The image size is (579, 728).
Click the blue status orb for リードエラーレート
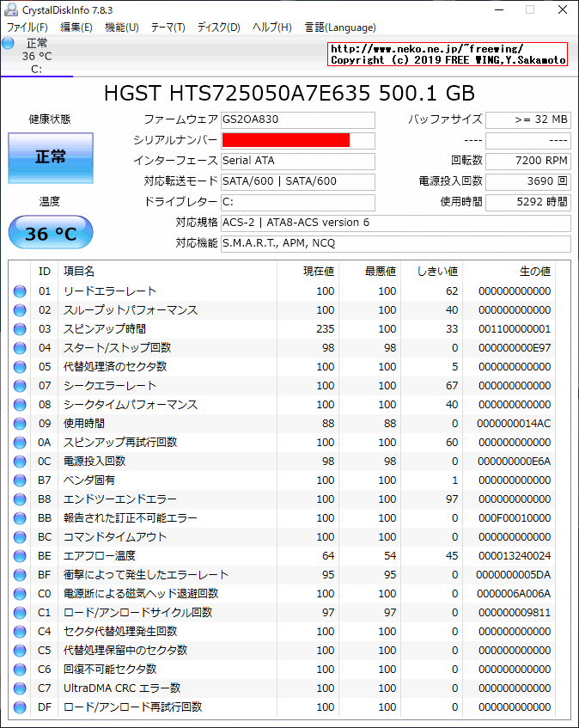click(x=21, y=291)
